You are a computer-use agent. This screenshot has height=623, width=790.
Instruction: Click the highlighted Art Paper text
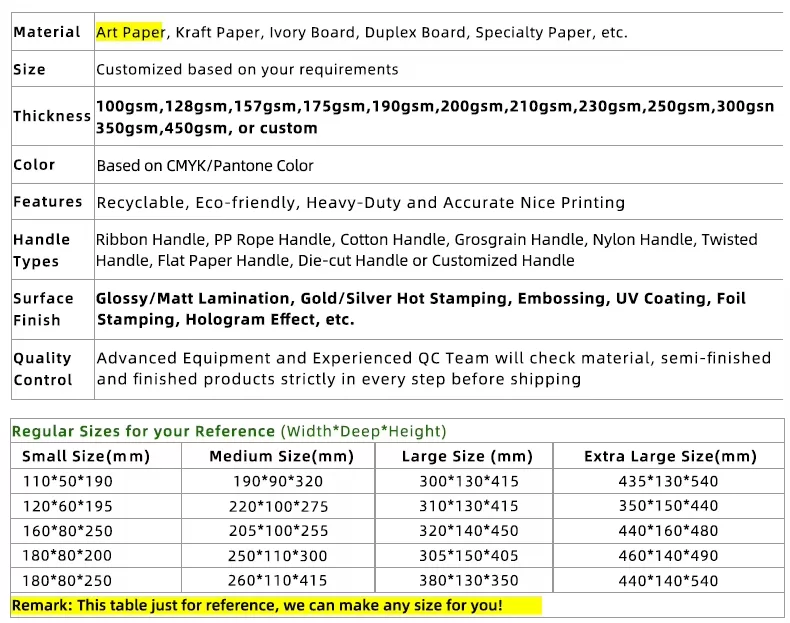coord(131,32)
